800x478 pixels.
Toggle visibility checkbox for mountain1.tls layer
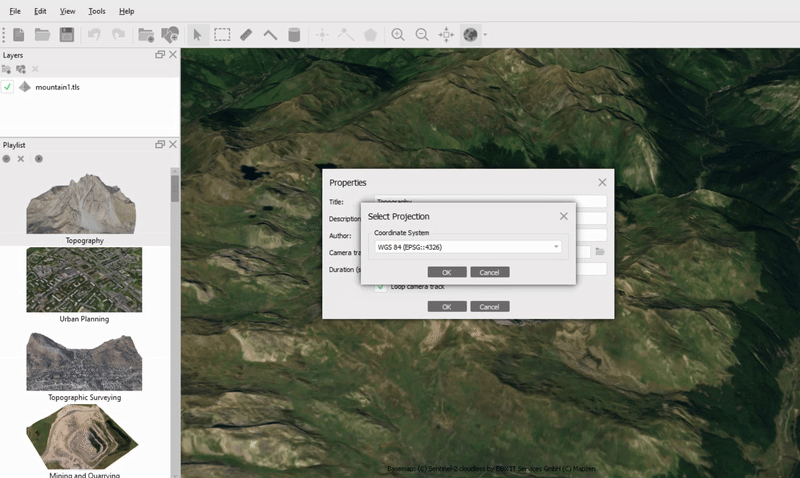[x=8, y=87]
